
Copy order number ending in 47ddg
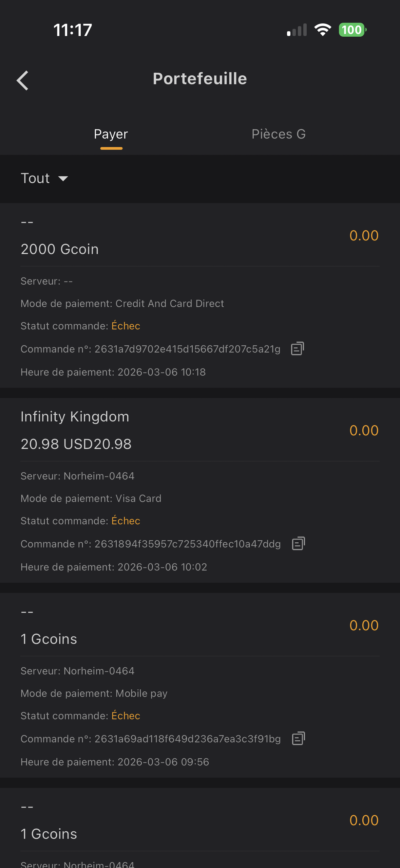[299, 544]
